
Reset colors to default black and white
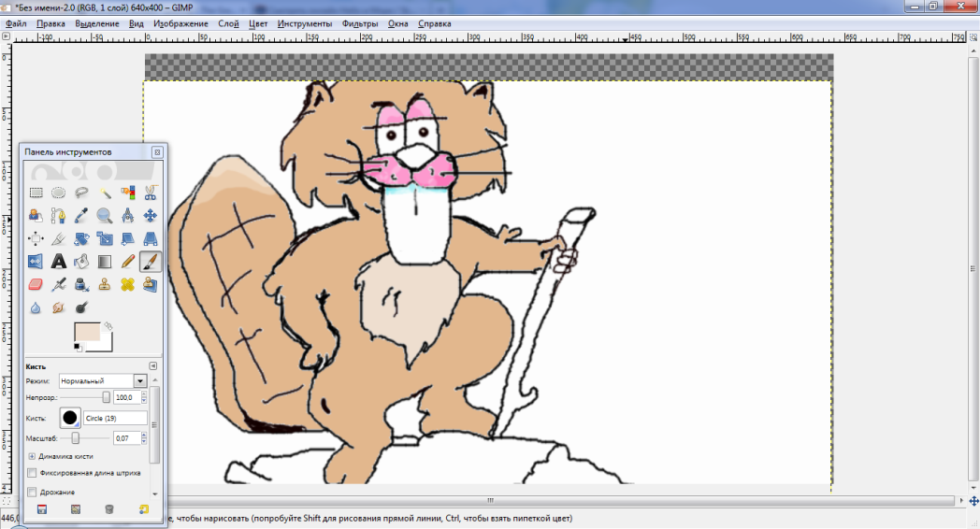77,347
